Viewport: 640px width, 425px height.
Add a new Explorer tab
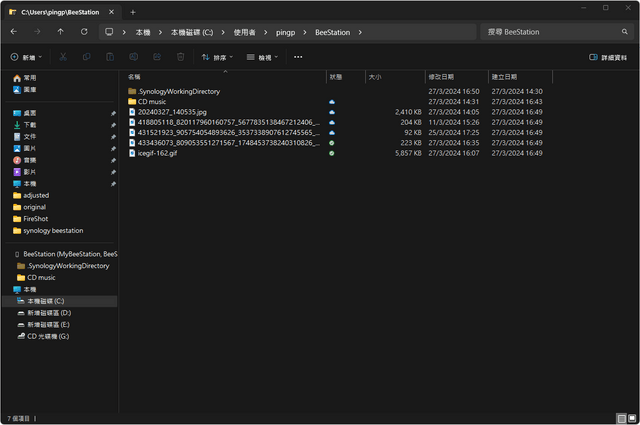pyautogui.click(x=133, y=12)
